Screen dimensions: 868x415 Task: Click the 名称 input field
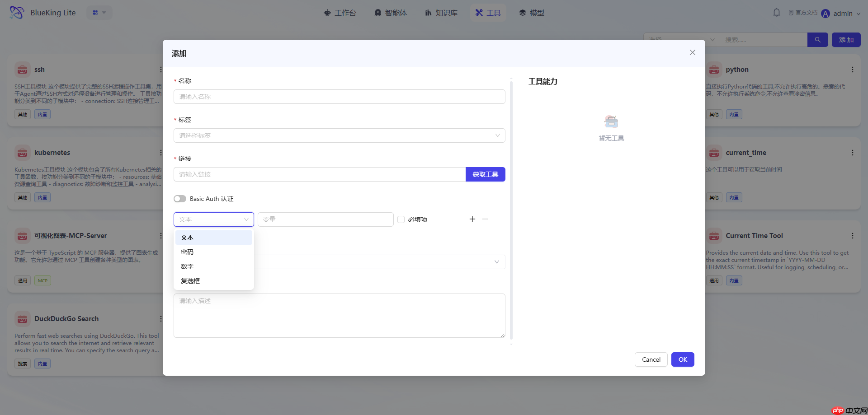coord(340,96)
